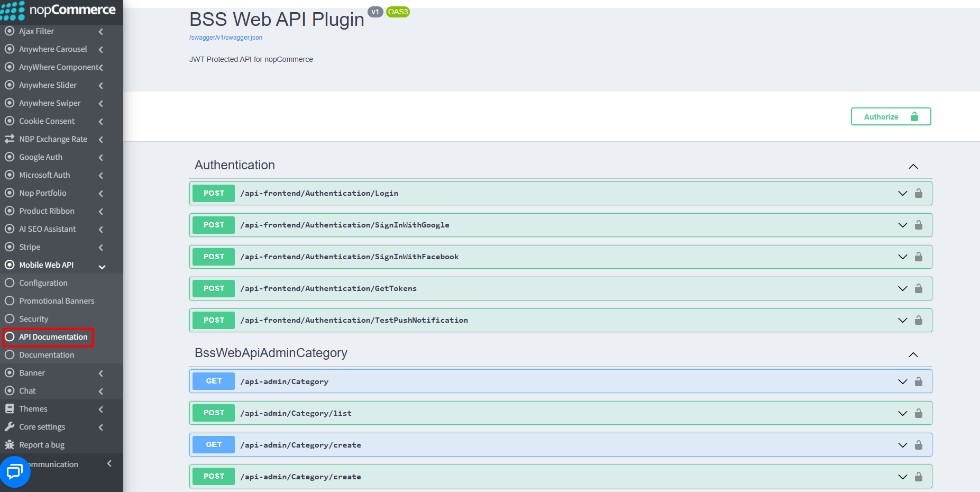Click the lock icon on SignInWithFacebook endpoint
The image size is (980, 492).
pos(919,257)
